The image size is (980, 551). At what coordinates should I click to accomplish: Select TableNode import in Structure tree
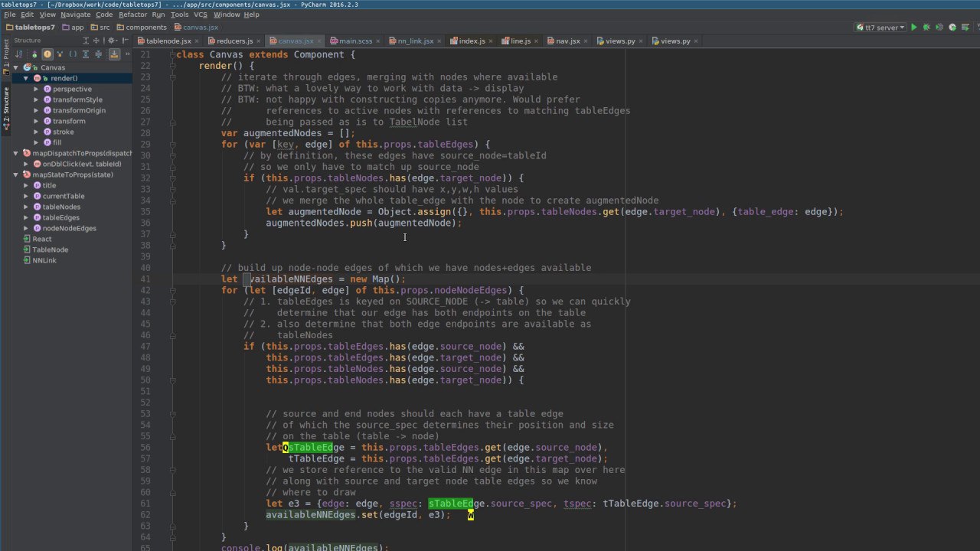coord(50,249)
